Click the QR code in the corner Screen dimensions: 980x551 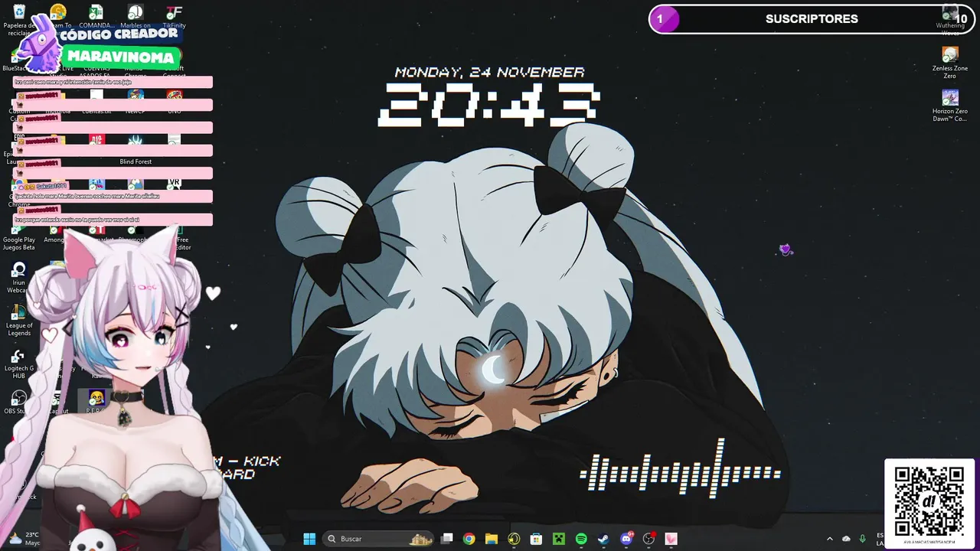point(929,501)
